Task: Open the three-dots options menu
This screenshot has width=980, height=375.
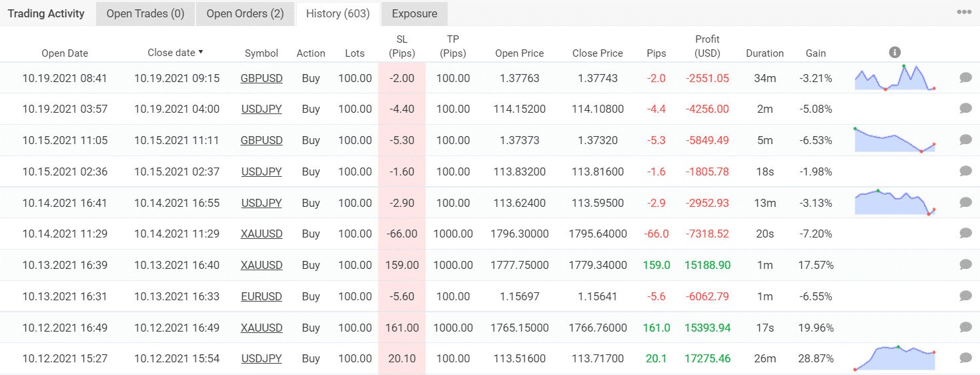Action: 964,12
